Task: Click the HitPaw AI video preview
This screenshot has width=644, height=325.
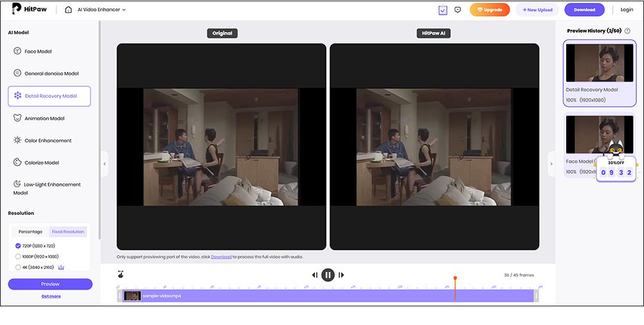Action: [x=434, y=147]
